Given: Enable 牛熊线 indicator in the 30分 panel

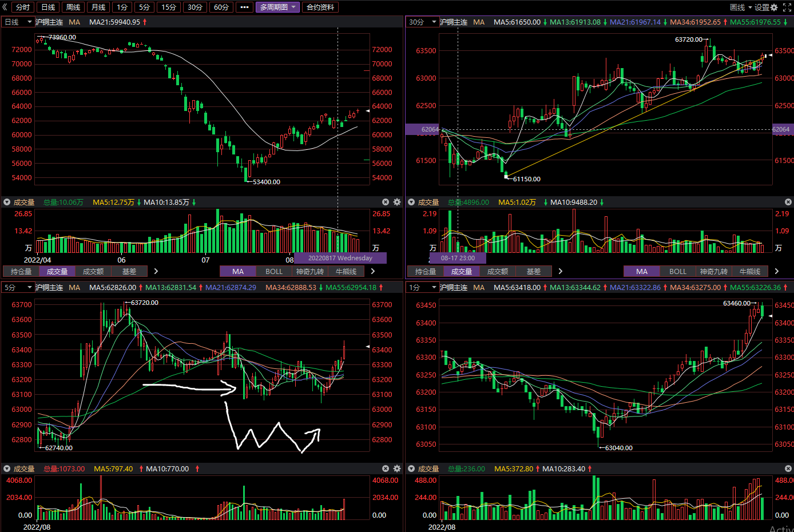Looking at the screenshot, I should click(750, 271).
